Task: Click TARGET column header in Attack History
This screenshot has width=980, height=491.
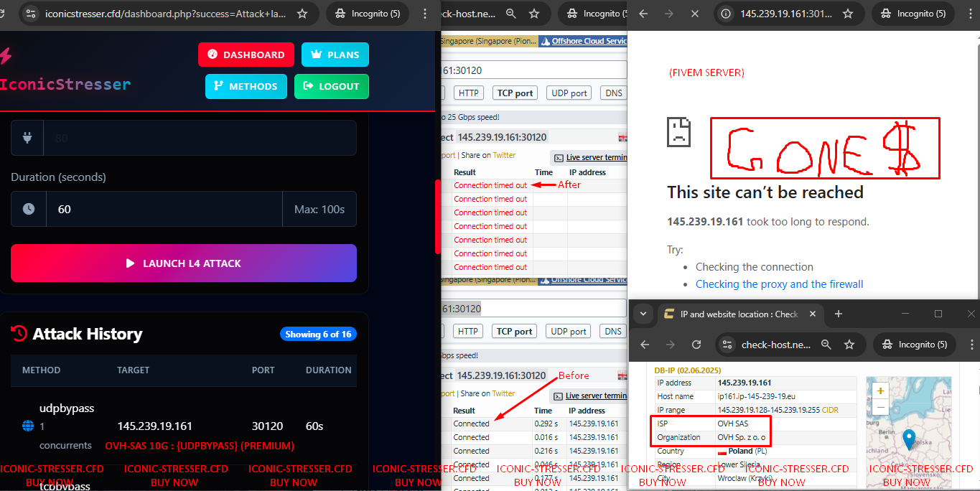Action: (134, 370)
